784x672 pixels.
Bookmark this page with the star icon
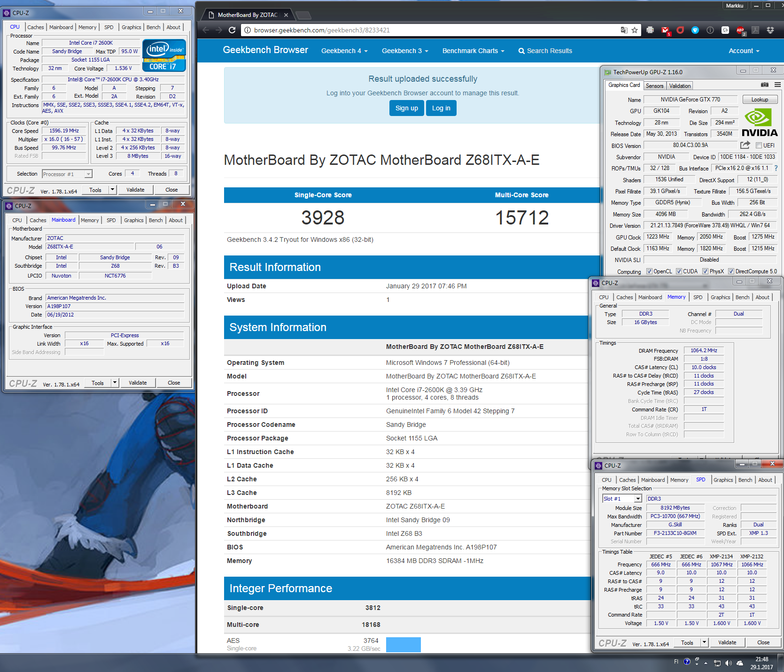(x=635, y=30)
